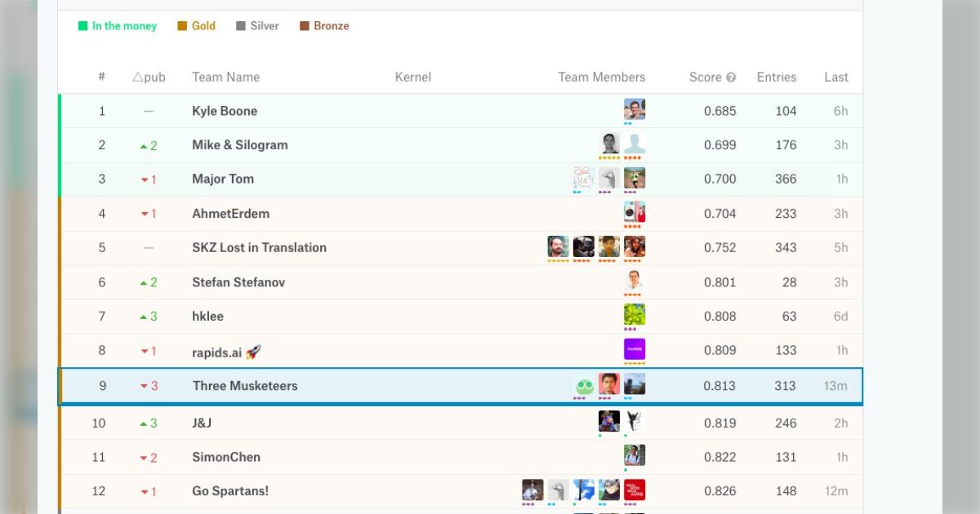The height and width of the screenshot is (514, 980).
Task: Open Kyle Boone's profile avatar
Action: 635,109
